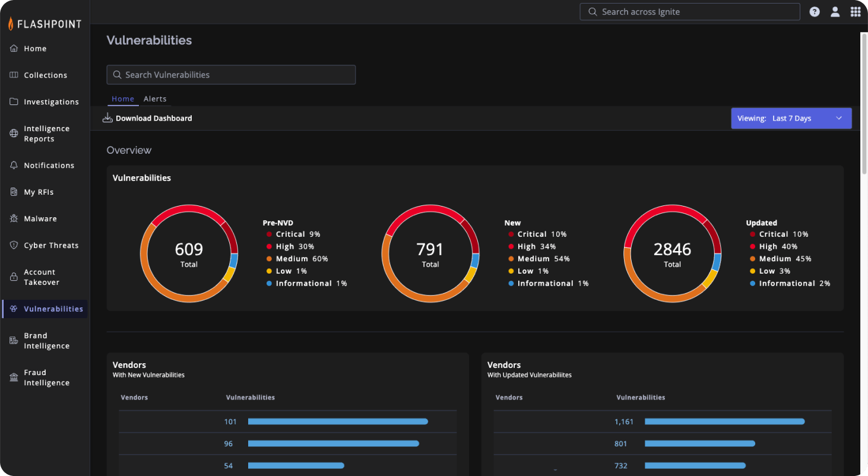Open the Notifications bell icon
This screenshot has height=476, width=868.
49,165
